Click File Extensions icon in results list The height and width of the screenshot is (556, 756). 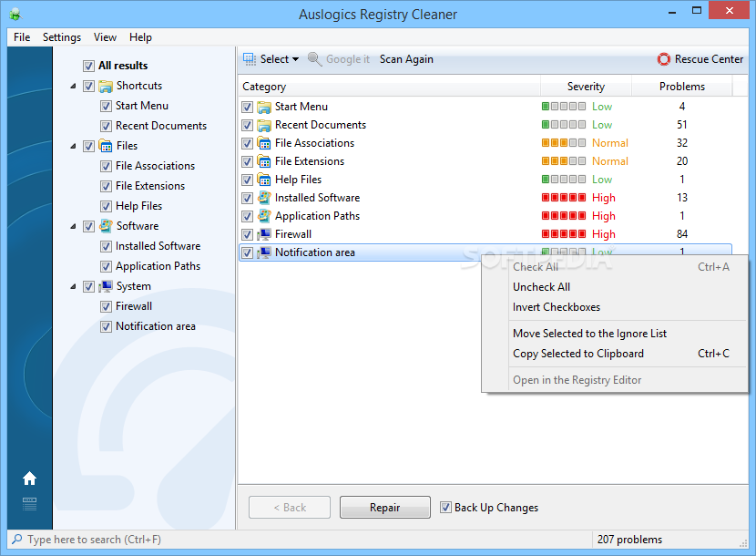point(264,161)
